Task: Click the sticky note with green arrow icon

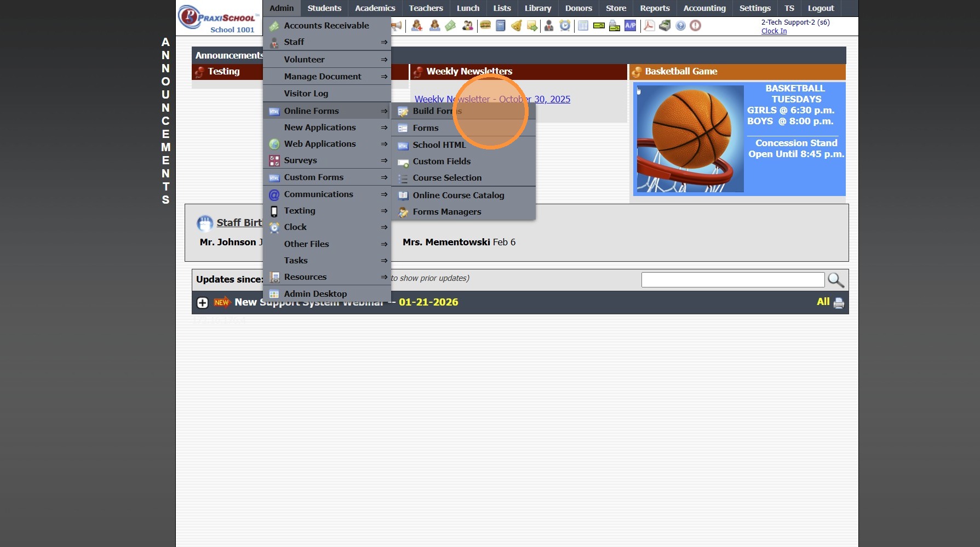Action: [532, 26]
